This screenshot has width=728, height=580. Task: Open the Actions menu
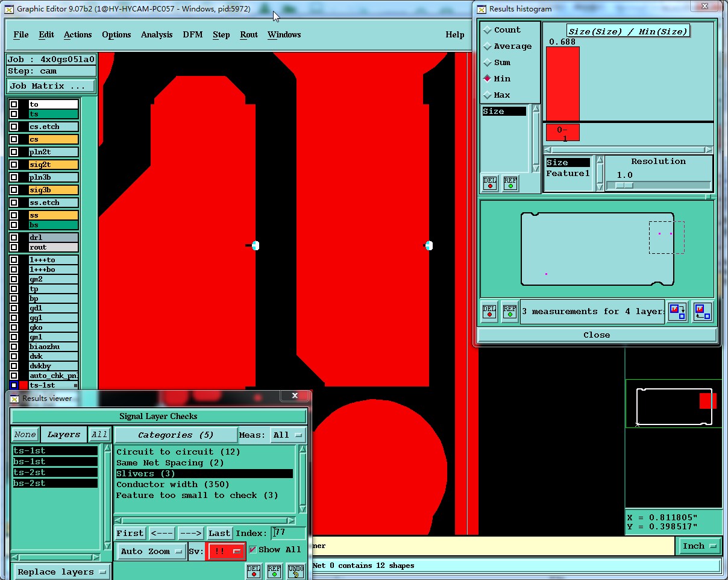[78, 34]
